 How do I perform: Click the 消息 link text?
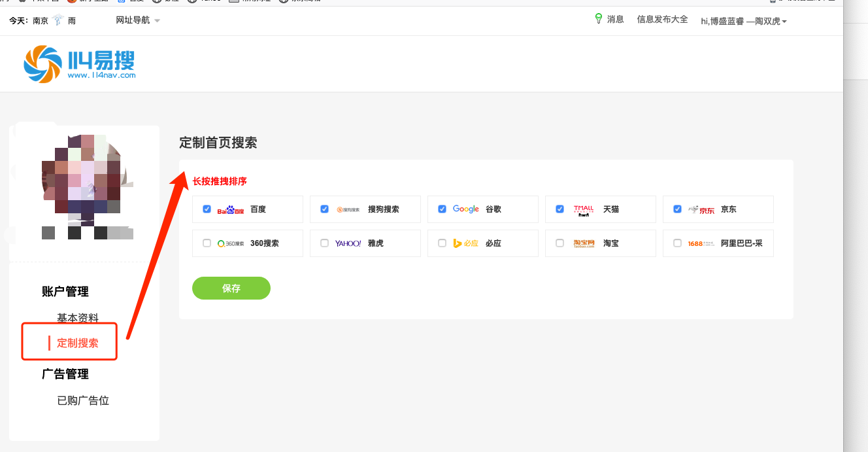point(616,20)
